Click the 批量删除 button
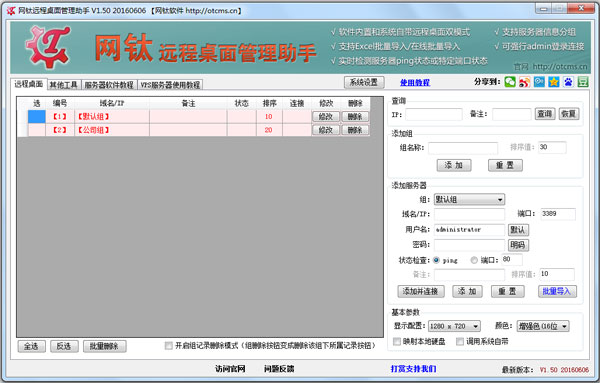This screenshot has height=383, width=600. (x=104, y=346)
